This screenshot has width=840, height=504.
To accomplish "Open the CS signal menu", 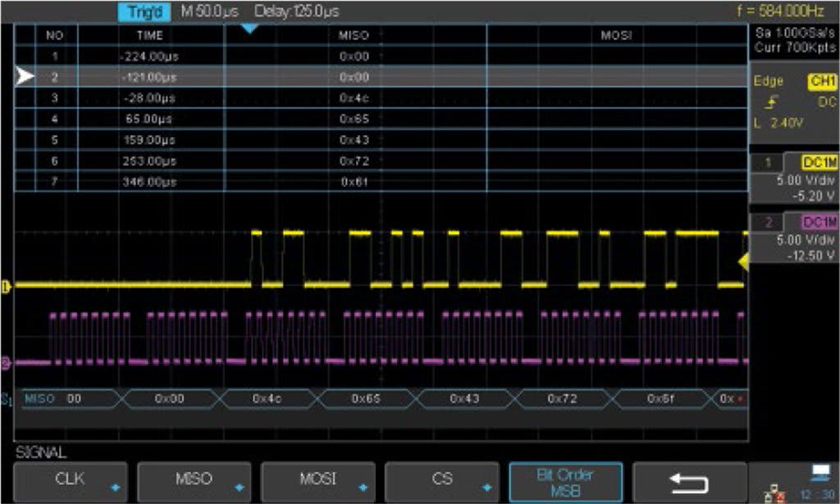I will click(441, 482).
